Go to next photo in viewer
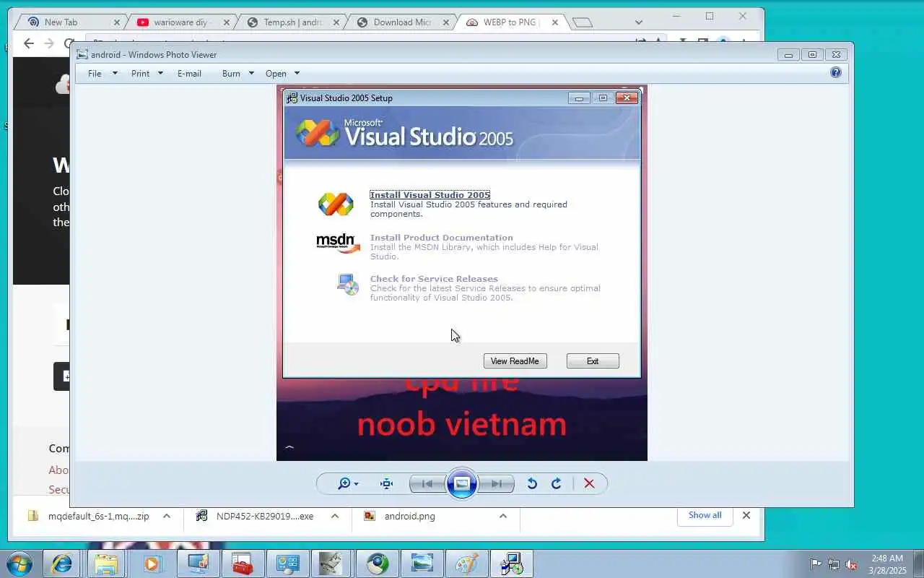Image resolution: width=924 pixels, height=578 pixels. (x=497, y=483)
